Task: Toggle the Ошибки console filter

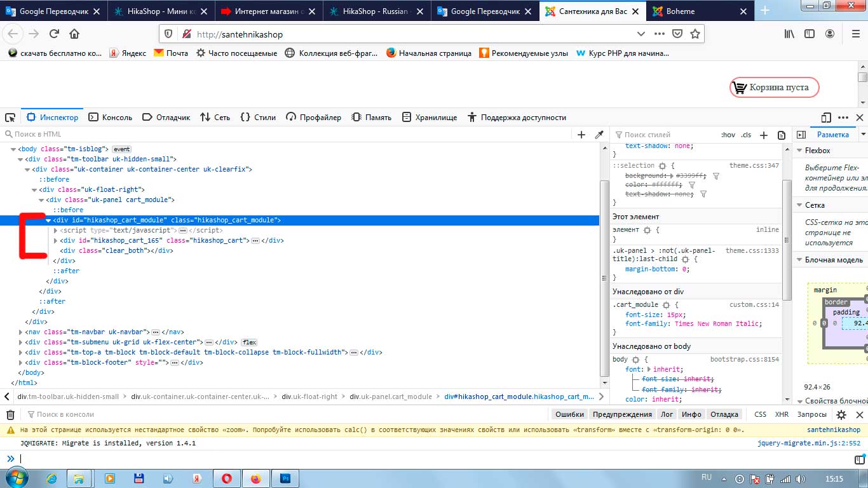Action: (569, 414)
